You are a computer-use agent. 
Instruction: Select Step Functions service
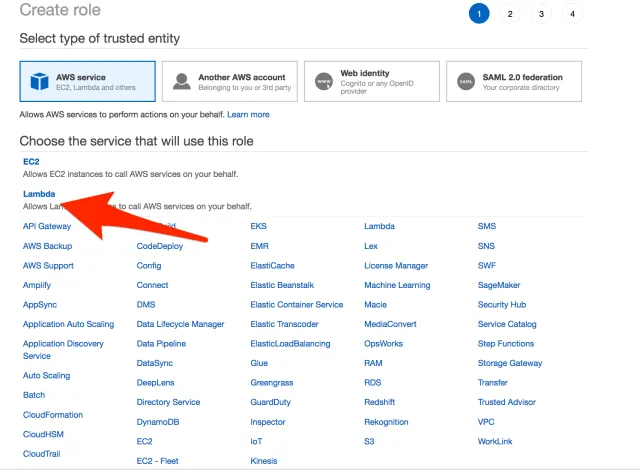click(x=506, y=344)
